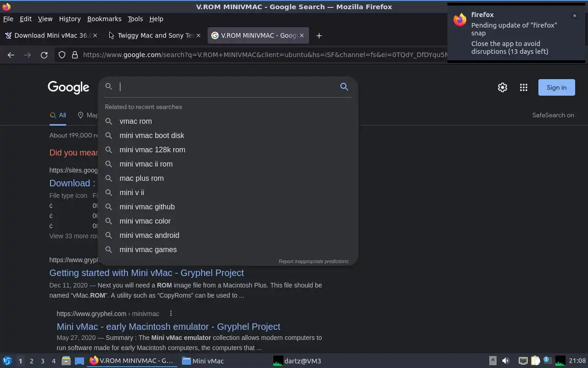
Task: Go back to the previous page
Action: click(11, 55)
